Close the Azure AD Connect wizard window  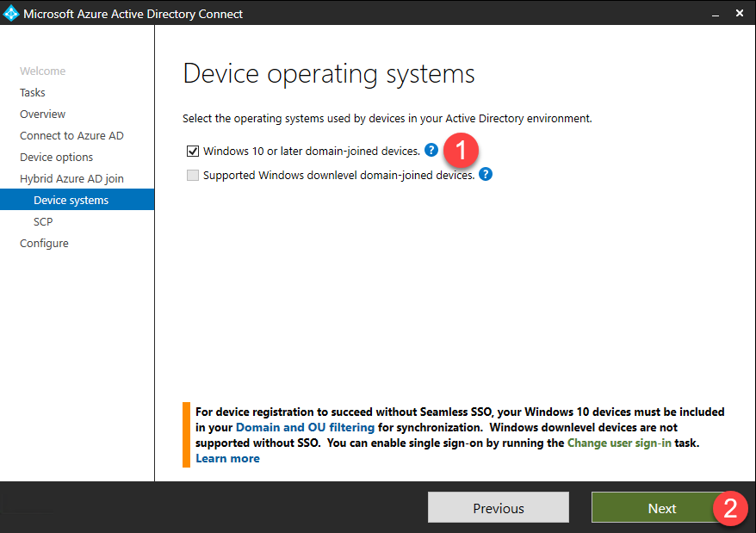[740, 14]
